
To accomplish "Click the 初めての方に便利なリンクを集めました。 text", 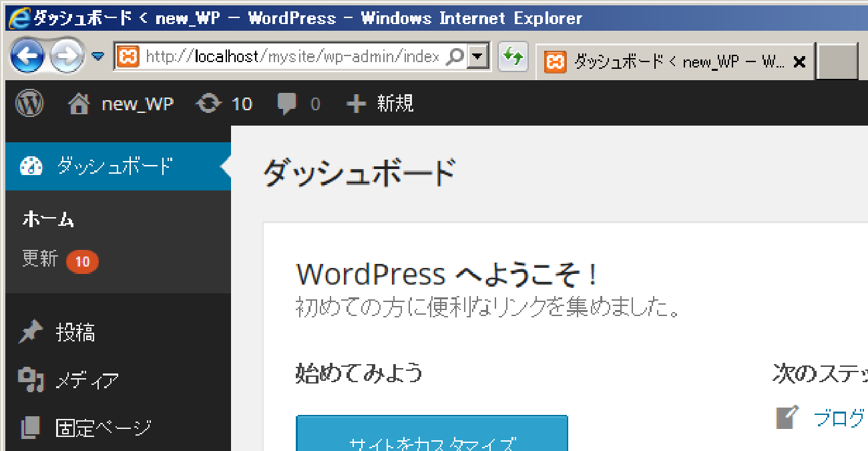I will point(489,307).
